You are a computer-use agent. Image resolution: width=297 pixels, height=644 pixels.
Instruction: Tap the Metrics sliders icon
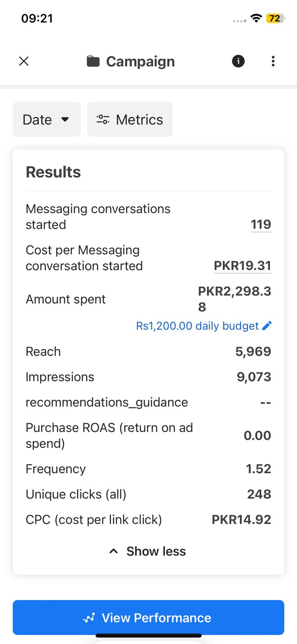tap(103, 120)
